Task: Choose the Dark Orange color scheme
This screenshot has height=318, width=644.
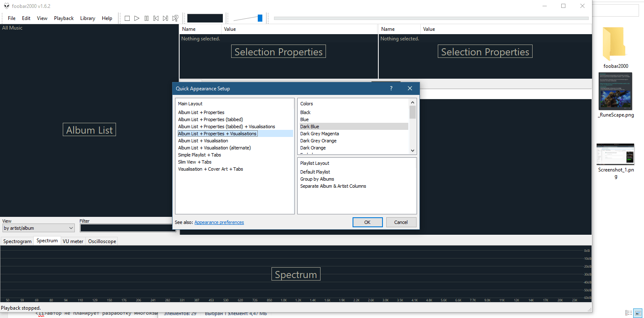Action: tap(313, 148)
